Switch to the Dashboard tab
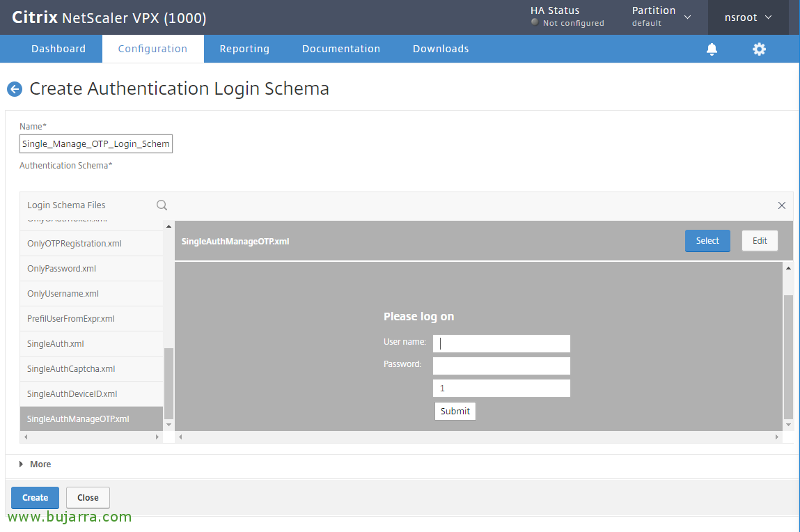800x532 pixels. 58,49
